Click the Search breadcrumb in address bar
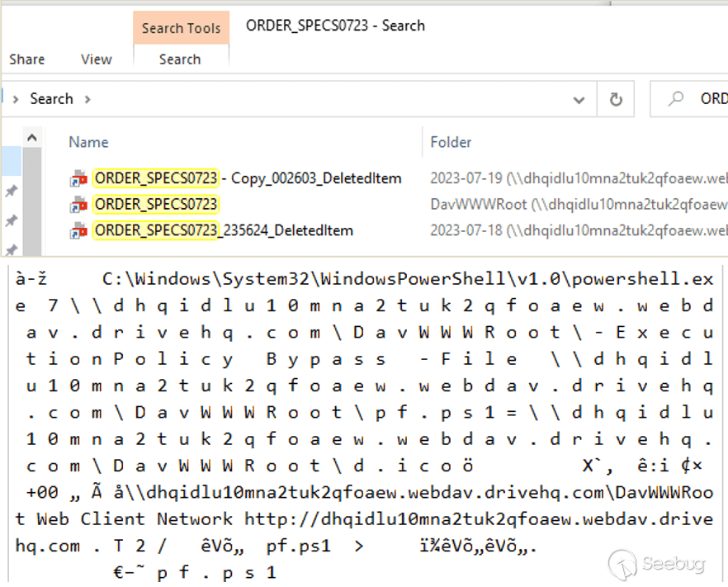728x587 pixels. 51,99
